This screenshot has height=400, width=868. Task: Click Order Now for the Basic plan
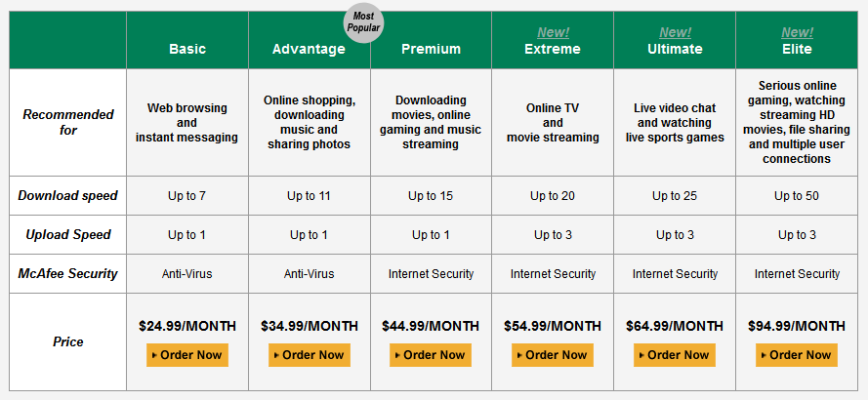coord(186,355)
